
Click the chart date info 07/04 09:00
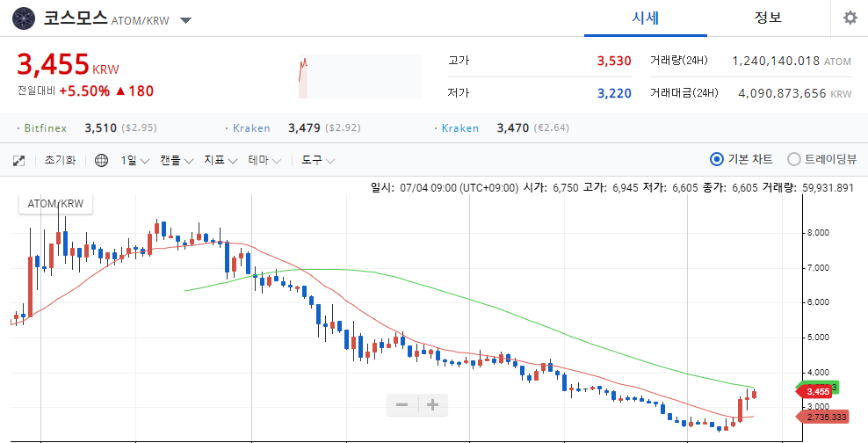point(445,188)
